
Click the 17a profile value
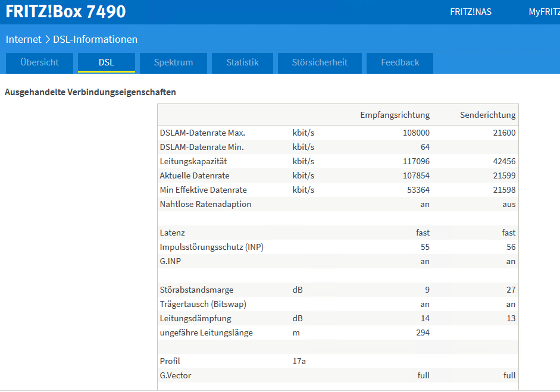pos(299,361)
